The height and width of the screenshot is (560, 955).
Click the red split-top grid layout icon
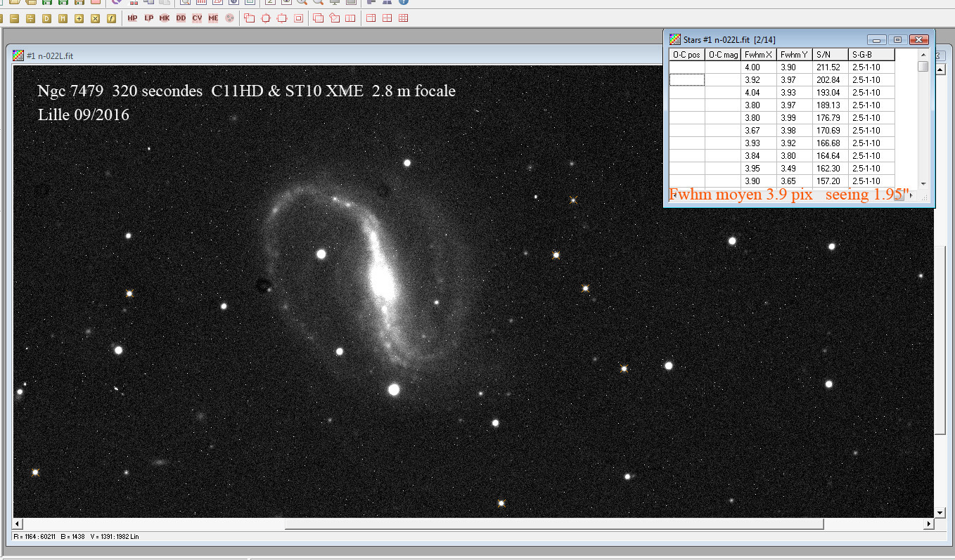[371, 18]
